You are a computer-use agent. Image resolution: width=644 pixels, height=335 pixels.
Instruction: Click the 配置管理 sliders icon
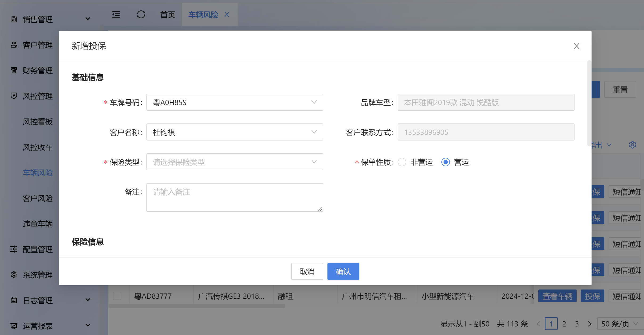[x=14, y=249]
